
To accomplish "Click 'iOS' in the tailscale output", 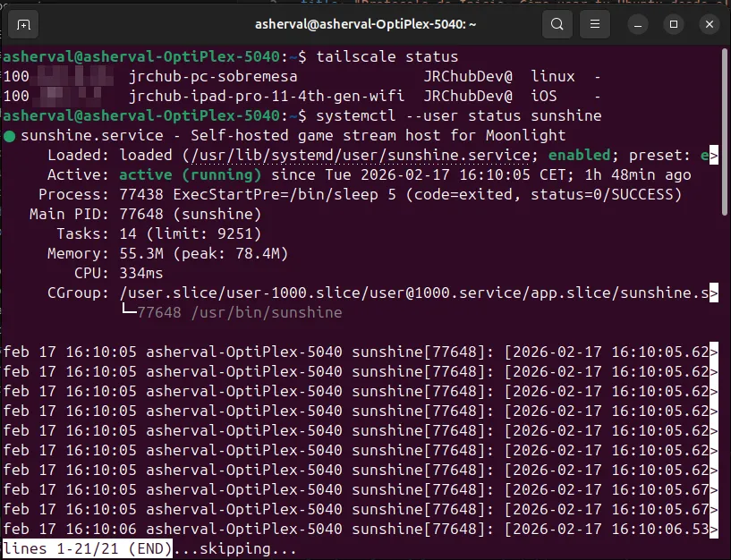I will [544, 96].
